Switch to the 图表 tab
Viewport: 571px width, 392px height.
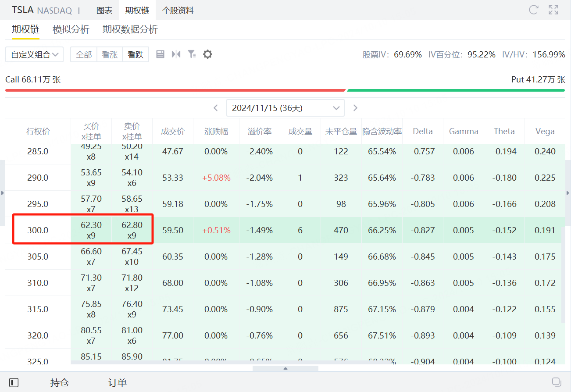[105, 10]
